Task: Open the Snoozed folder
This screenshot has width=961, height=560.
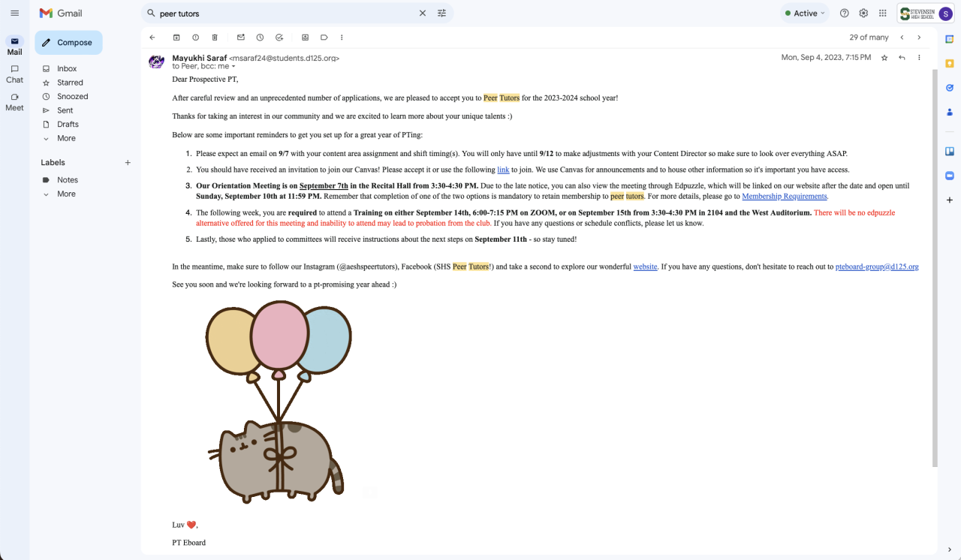Action: tap(73, 97)
